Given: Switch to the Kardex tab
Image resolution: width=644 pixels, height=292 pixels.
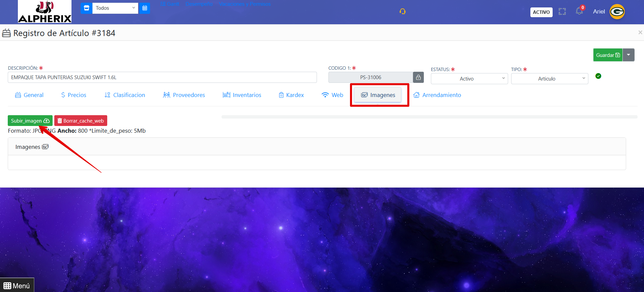Looking at the screenshot, I should click(x=291, y=95).
